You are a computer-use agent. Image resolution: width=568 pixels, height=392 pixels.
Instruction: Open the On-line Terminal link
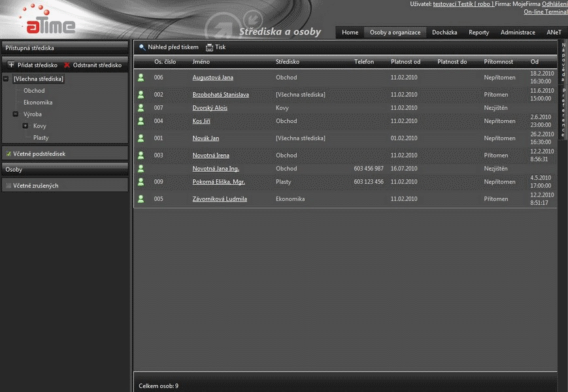546,12
